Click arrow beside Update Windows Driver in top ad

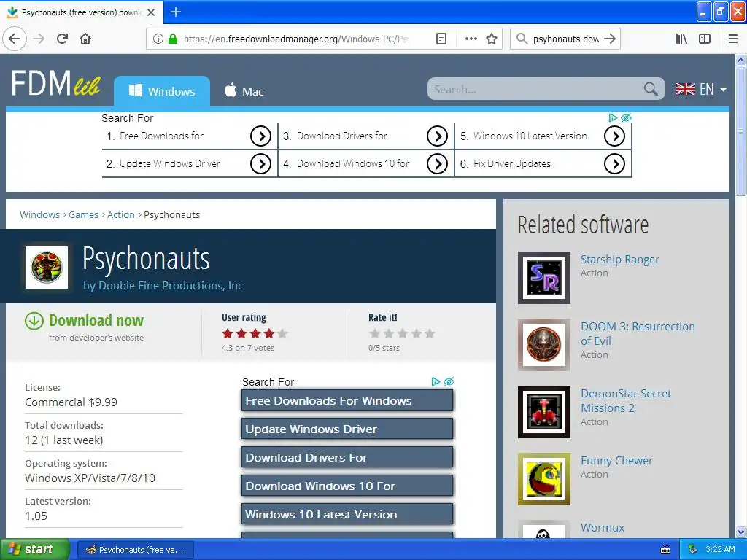[x=260, y=164]
